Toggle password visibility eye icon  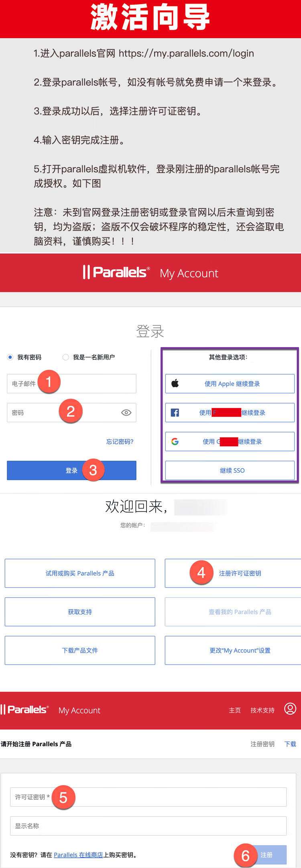pyautogui.click(x=126, y=413)
